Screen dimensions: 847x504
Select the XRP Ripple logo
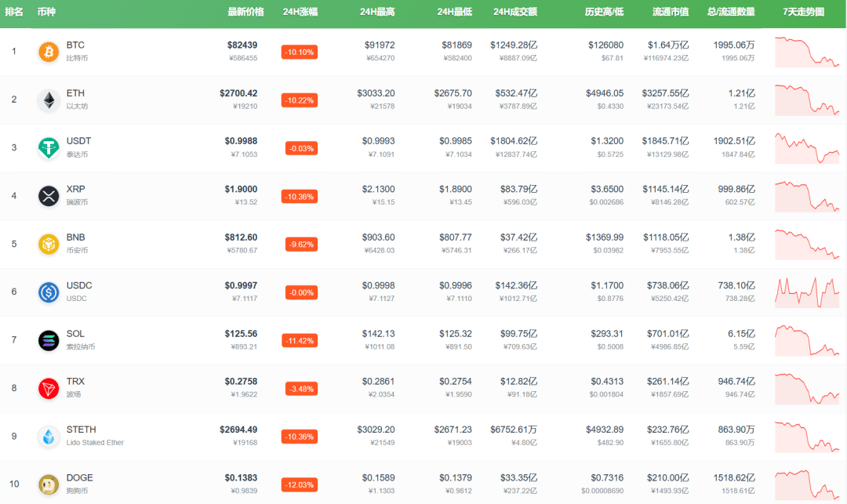pyautogui.click(x=48, y=196)
